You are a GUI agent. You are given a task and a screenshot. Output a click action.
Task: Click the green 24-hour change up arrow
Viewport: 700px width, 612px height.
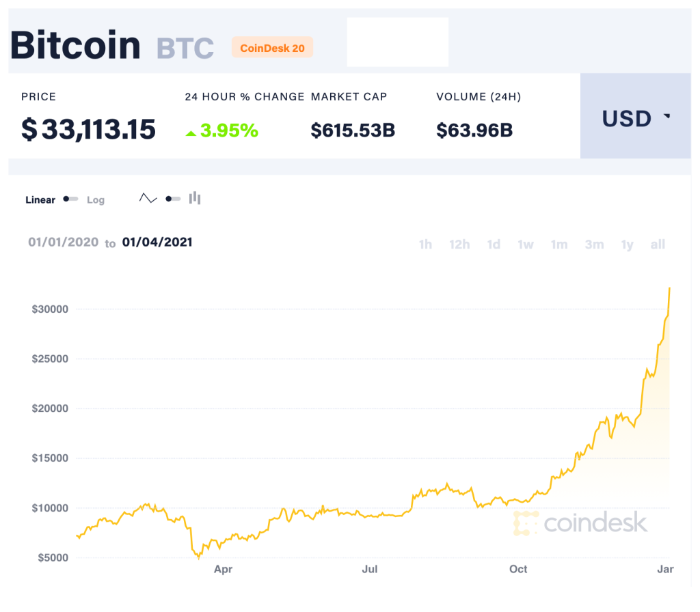tap(191, 132)
